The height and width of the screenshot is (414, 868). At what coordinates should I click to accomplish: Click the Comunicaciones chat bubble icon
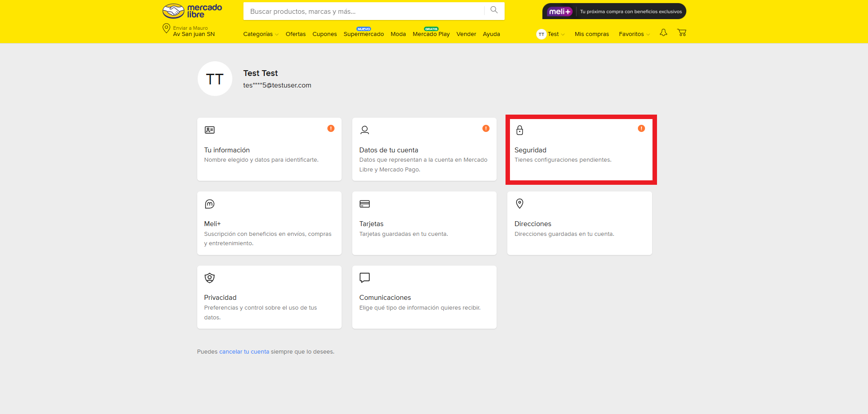pyautogui.click(x=364, y=278)
